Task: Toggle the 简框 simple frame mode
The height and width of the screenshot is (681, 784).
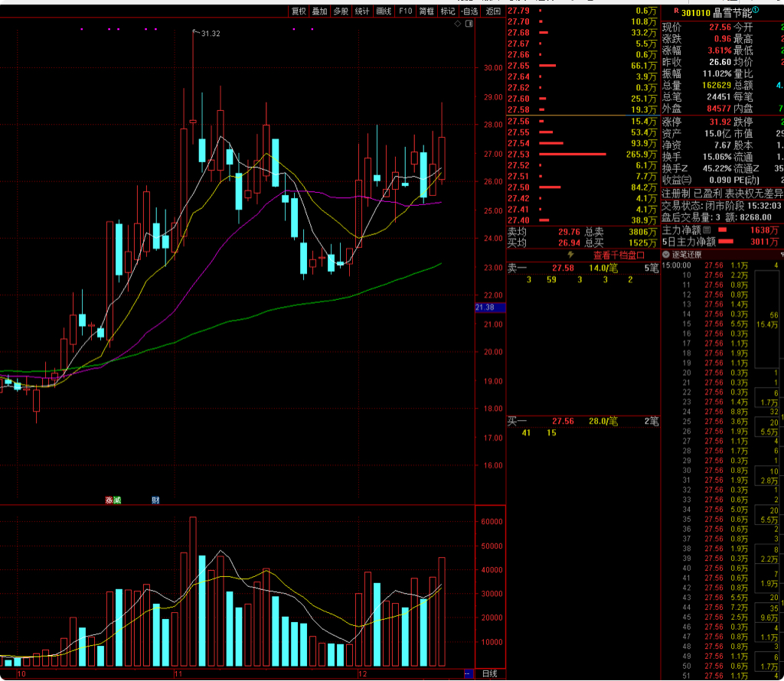Action: (x=426, y=11)
